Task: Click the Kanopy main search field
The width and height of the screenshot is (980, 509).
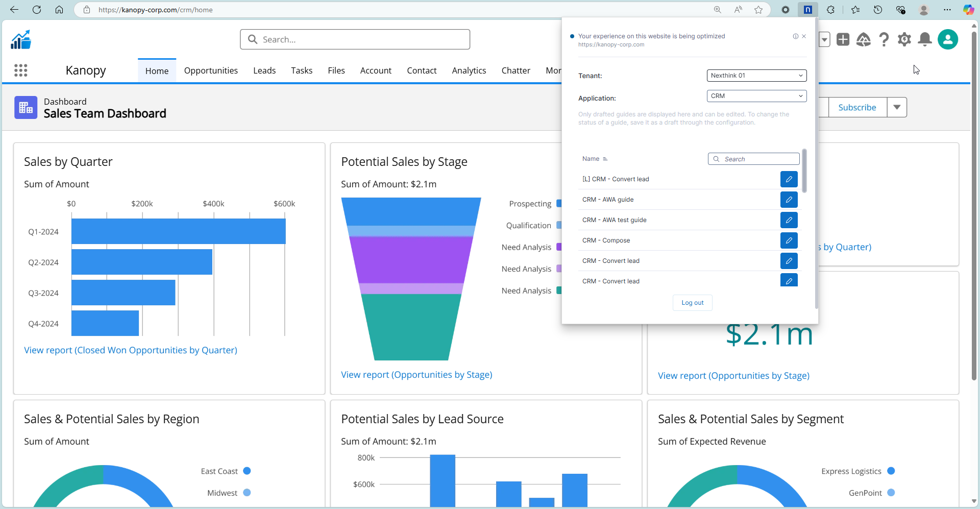Action: [355, 39]
